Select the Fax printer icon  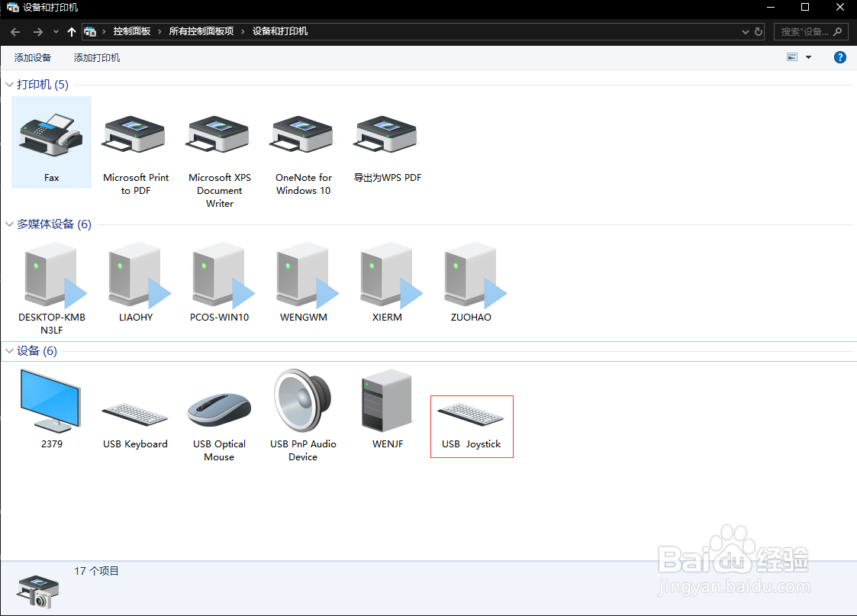click(x=51, y=142)
